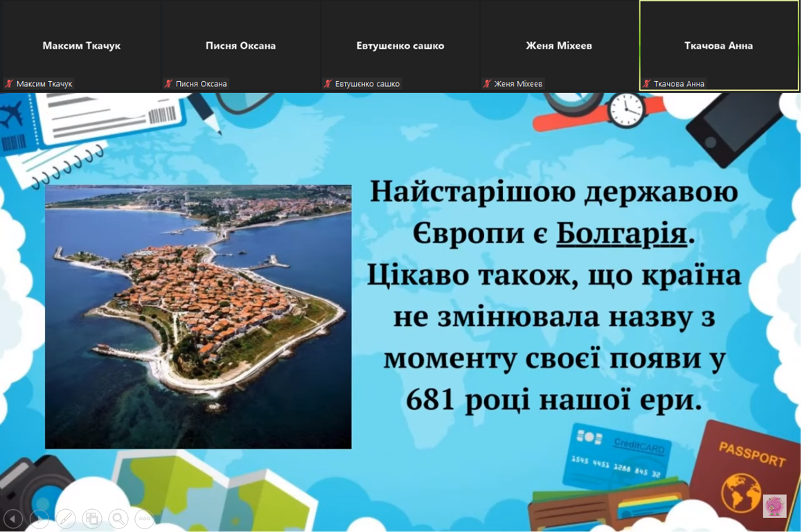Viewport: 802px width, 532px height.
Task: Click muted mic icon beside small Ткачова Анна label
Action: pos(647,84)
